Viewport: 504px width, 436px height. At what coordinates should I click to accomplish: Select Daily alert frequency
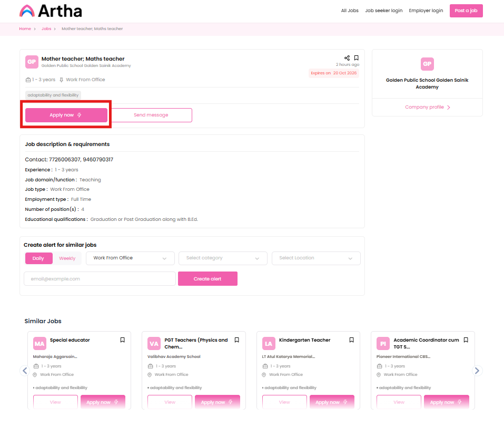tap(38, 258)
